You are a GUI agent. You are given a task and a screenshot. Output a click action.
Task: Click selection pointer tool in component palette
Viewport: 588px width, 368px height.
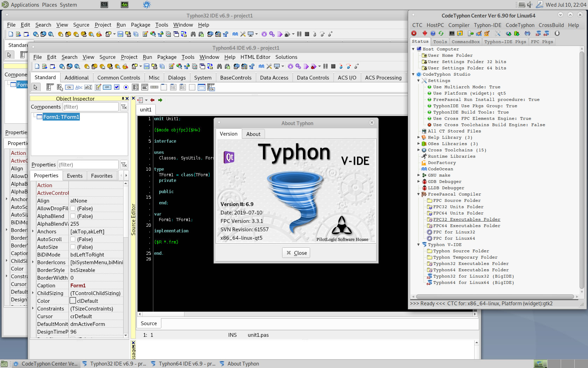(x=35, y=87)
